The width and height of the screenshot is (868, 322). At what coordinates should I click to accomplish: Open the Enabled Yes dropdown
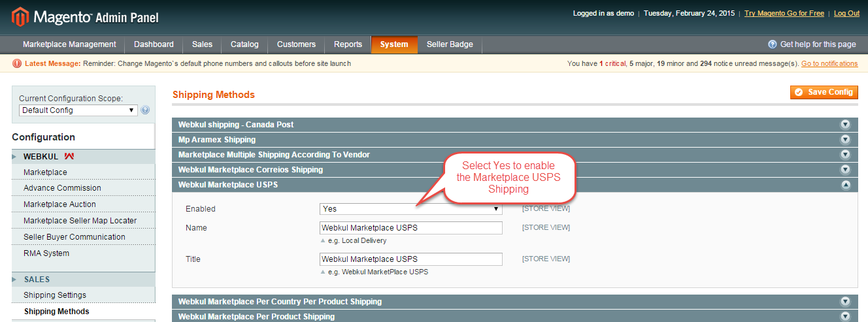click(411, 209)
